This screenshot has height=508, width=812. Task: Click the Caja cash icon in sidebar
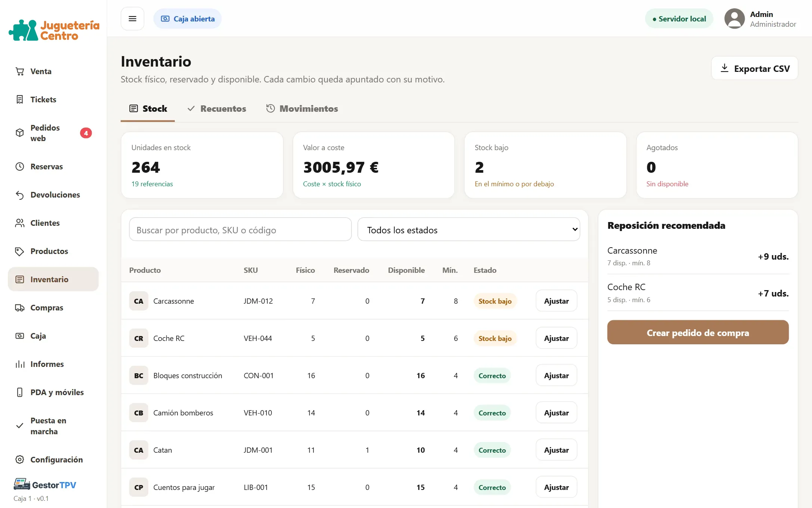click(x=20, y=336)
